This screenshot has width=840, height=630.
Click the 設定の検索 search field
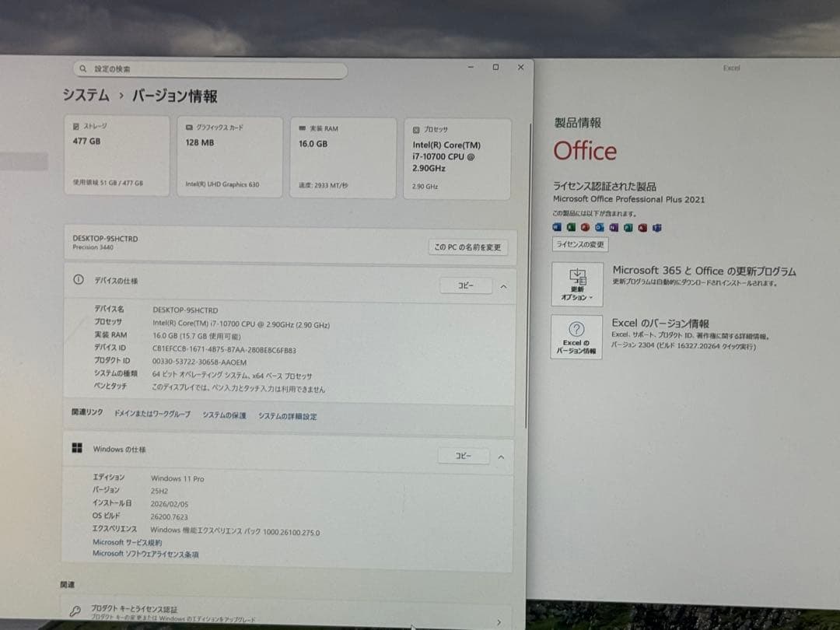[x=210, y=70]
